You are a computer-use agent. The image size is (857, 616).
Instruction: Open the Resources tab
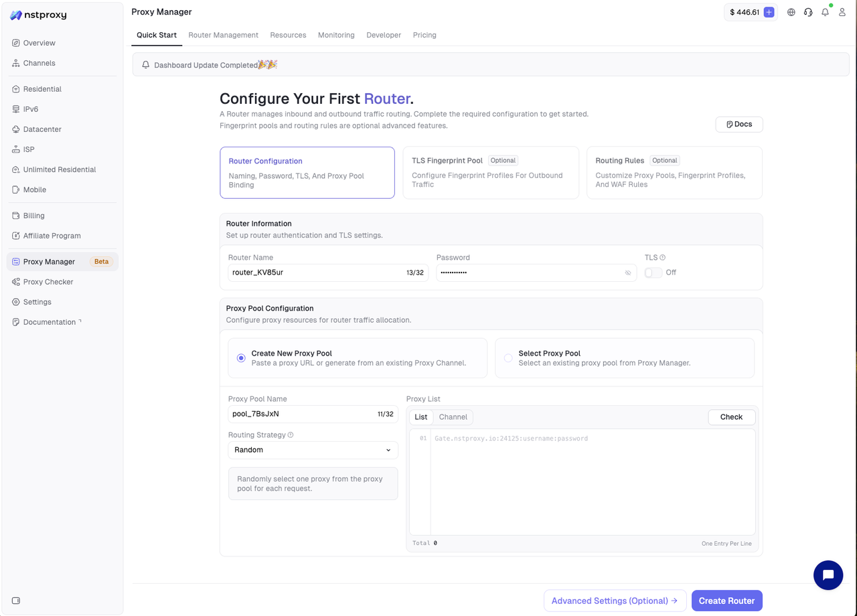point(288,35)
